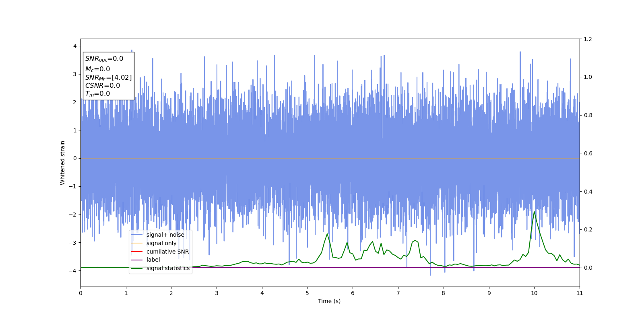
Task: Click the left y-axis tick label 4
Action: tap(75, 46)
